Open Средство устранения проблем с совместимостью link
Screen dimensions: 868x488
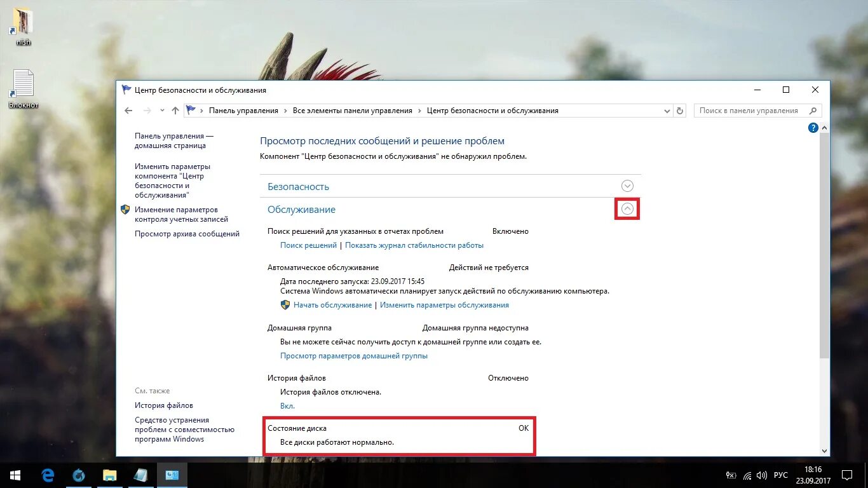pyautogui.click(x=184, y=430)
